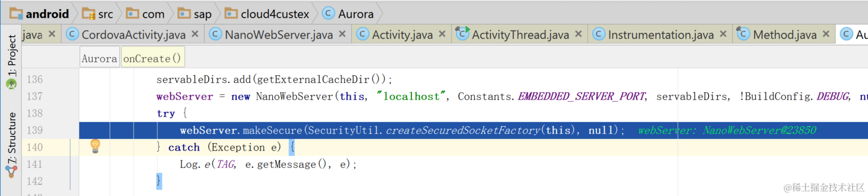Click line number 139 in the gutter
This screenshot has height=196, width=868.
pyautogui.click(x=35, y=130)
